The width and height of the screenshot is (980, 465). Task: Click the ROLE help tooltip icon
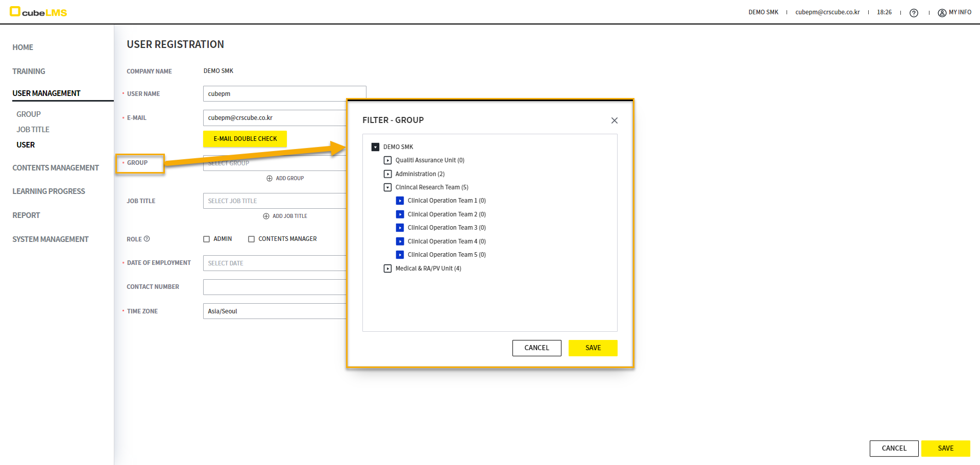147,239
